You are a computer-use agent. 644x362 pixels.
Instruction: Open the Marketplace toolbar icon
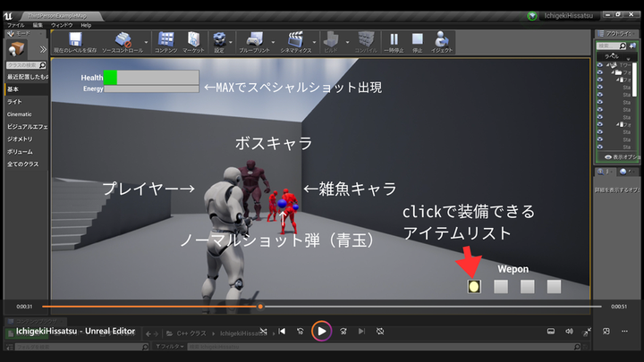(193, 40)
